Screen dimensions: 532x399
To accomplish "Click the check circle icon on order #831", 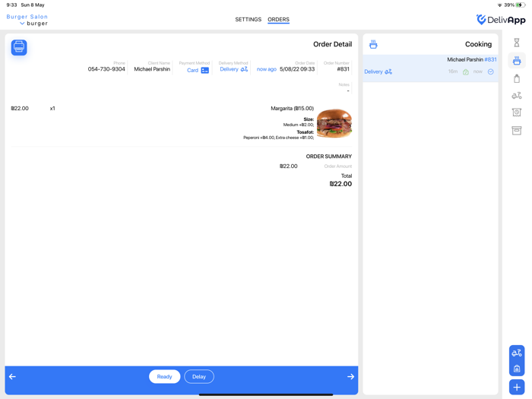I will click(x=491, y=71).
